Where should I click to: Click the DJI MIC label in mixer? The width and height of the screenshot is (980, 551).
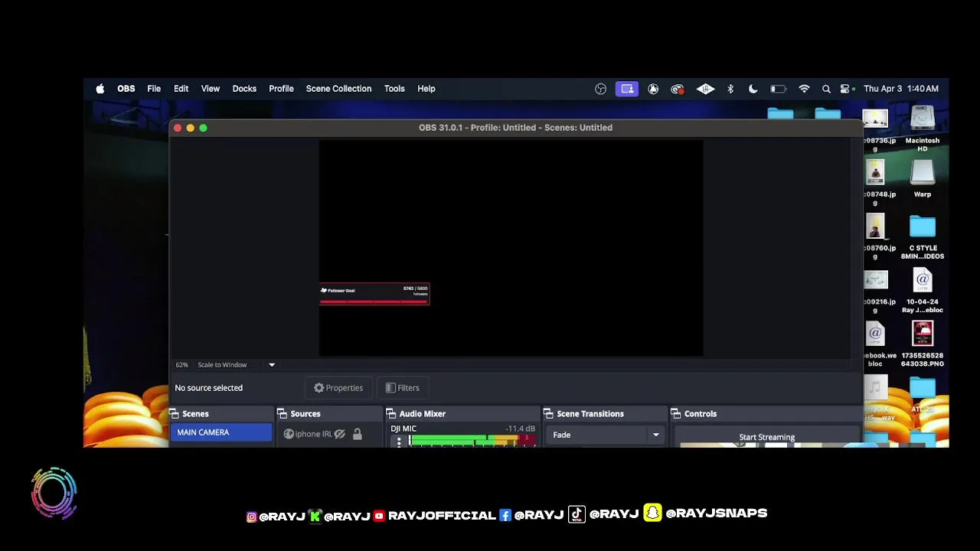[x=403, y=429]
